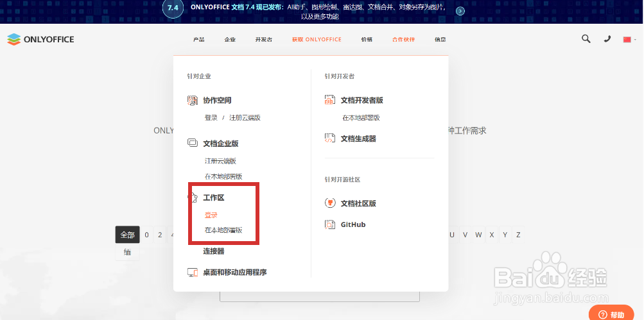Click 登录 under 工作区
The image size is (644, 320).
pos(211,215)
